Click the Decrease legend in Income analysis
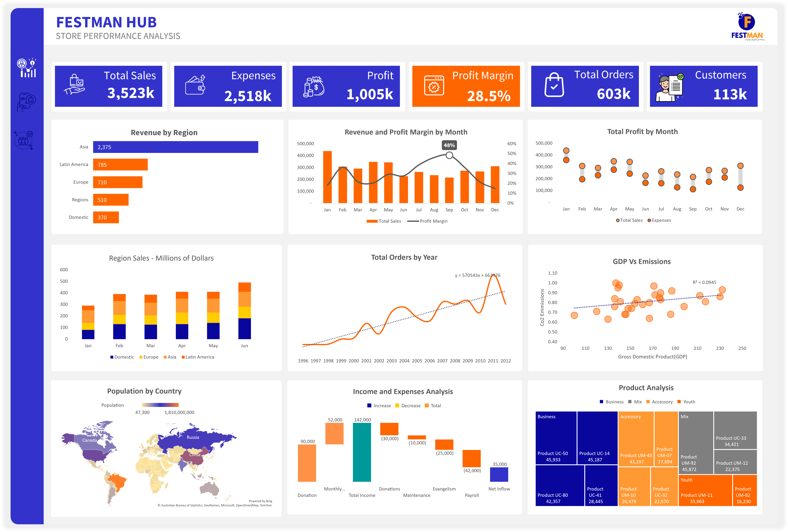The width and height of the screenshot is (788, 532). (x=408, y=406)
